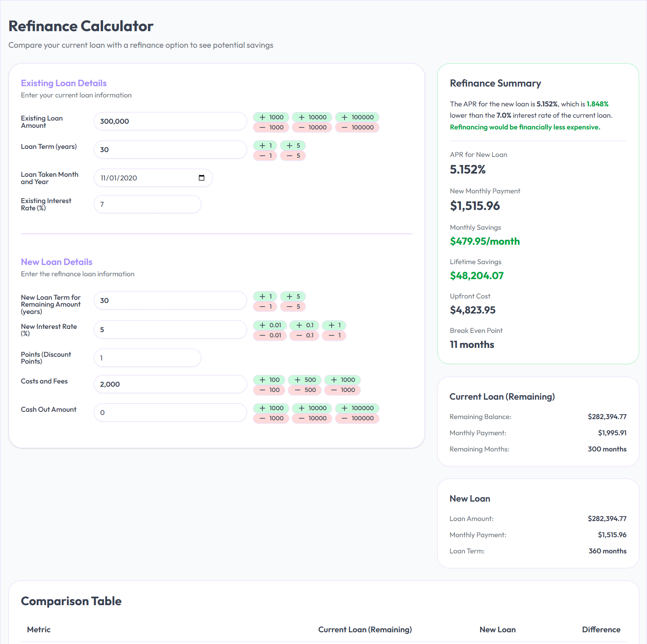Decrease Loan Term by 1 year

(x=265, y=155)
